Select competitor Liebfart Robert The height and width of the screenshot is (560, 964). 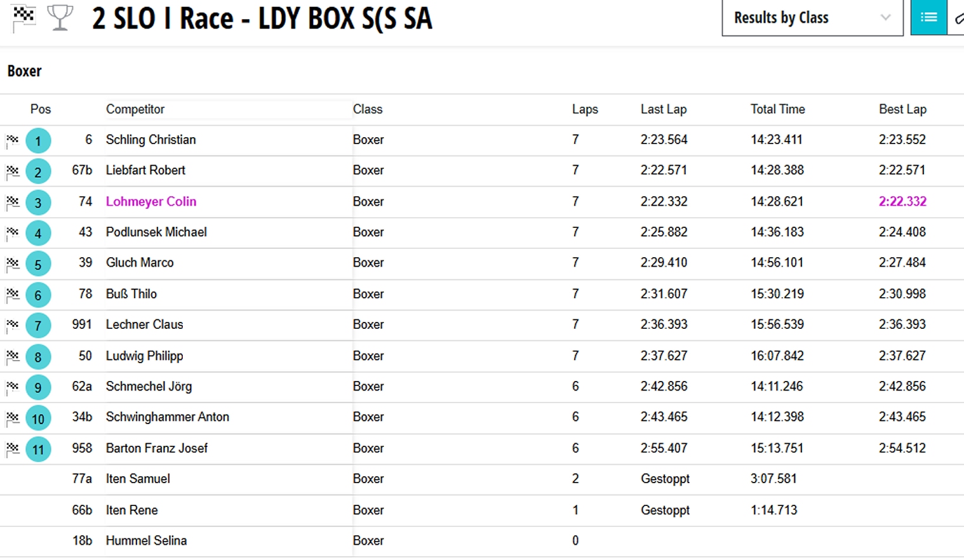click(x=145, y=170)
